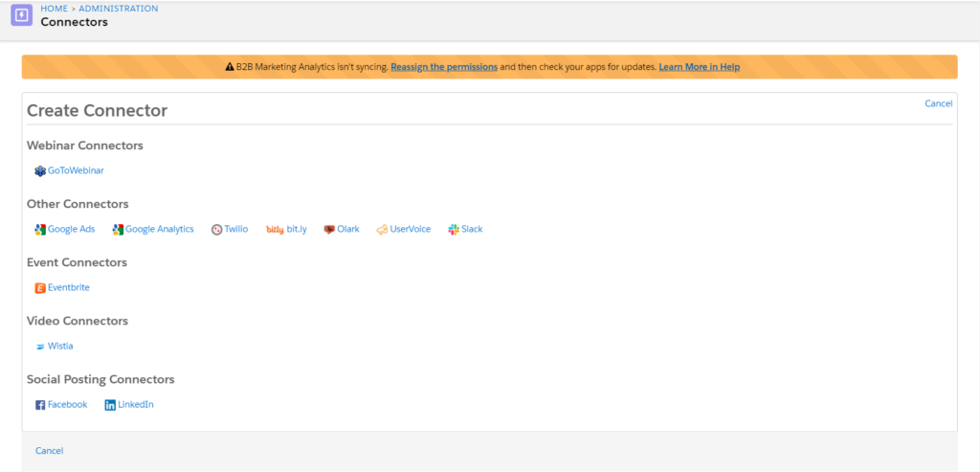980x472 pixels.
Task: Click the Other Connectors heading
Action: (x=78, y=205)
